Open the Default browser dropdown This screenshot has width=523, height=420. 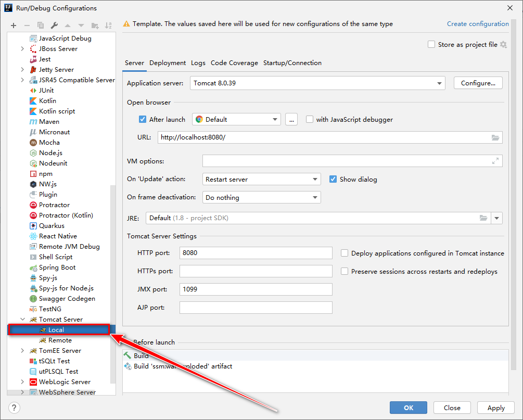click(x=236, y=119)
